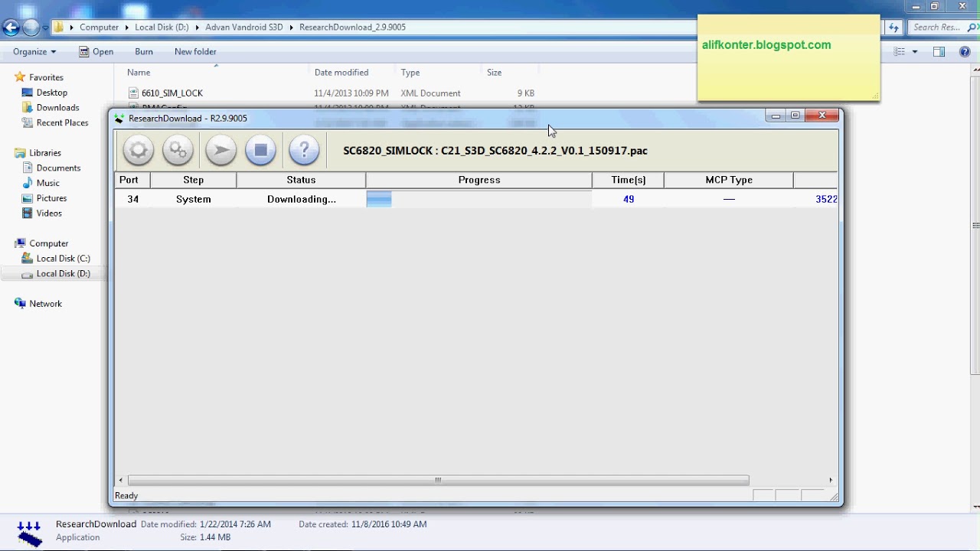This screenshot has width=980, height=551.
Task: Select port 34 row cell
Action: coord(132,199)
